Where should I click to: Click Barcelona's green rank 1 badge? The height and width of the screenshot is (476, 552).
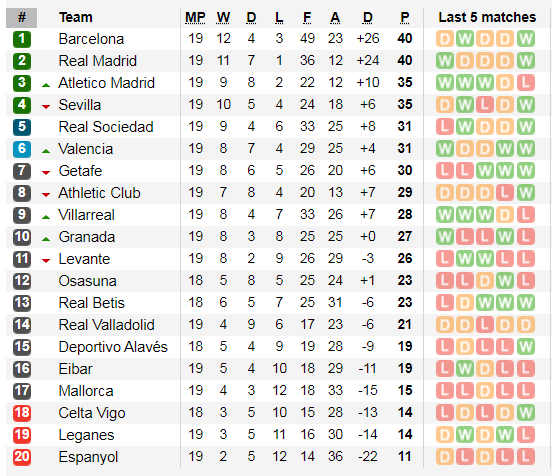pos(22,39)
